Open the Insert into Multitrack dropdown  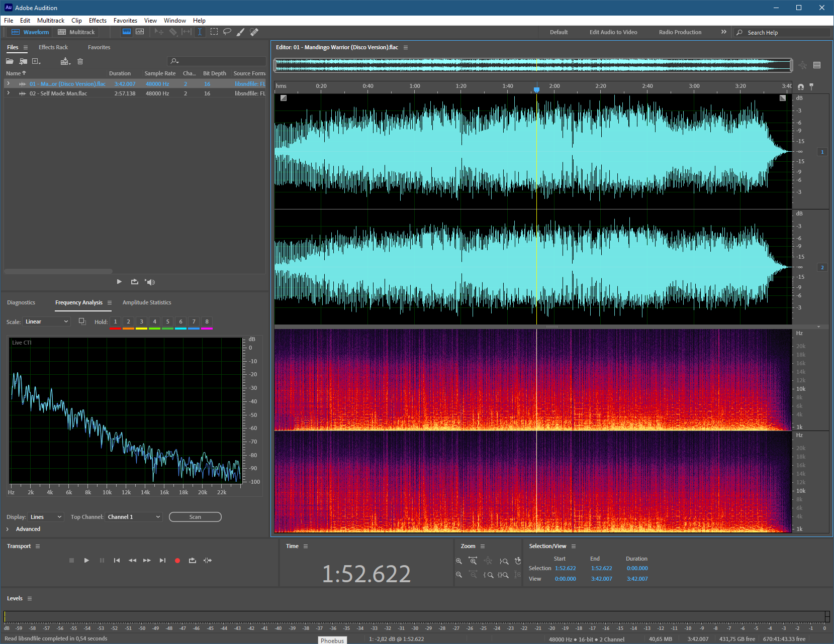[x=65, y=61]
